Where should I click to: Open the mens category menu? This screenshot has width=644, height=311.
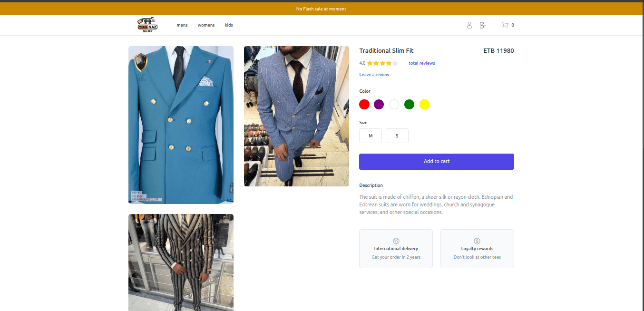[x=182, y=25]
